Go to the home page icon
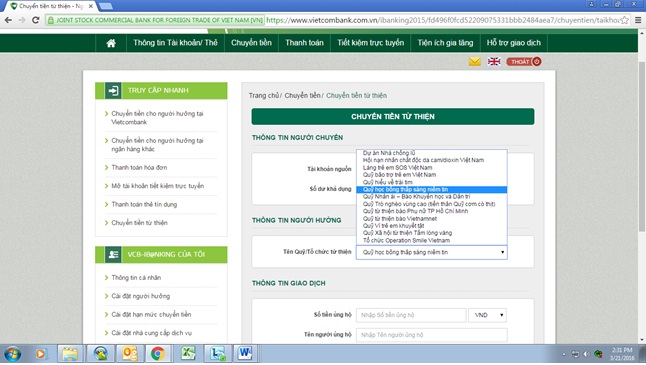Image resolution: width=646 pixels, height=365 pixels. pyautogui.click(x=111, y=43)
